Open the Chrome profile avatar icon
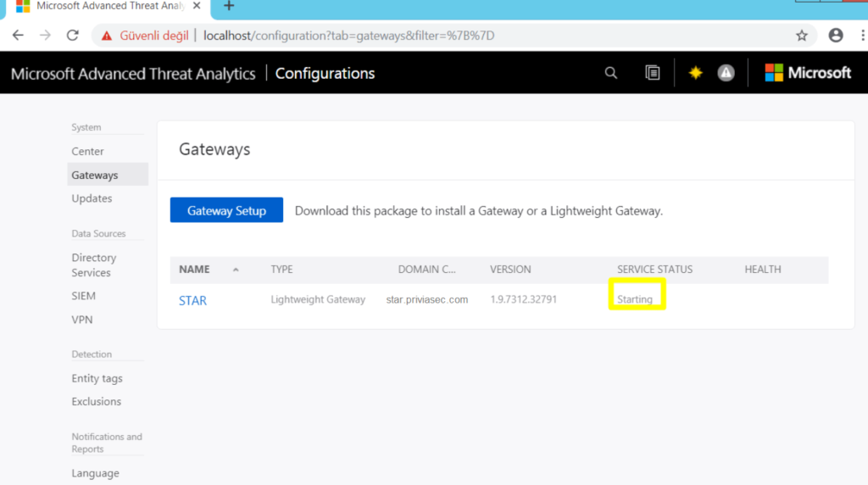 (x=836, y=36)
